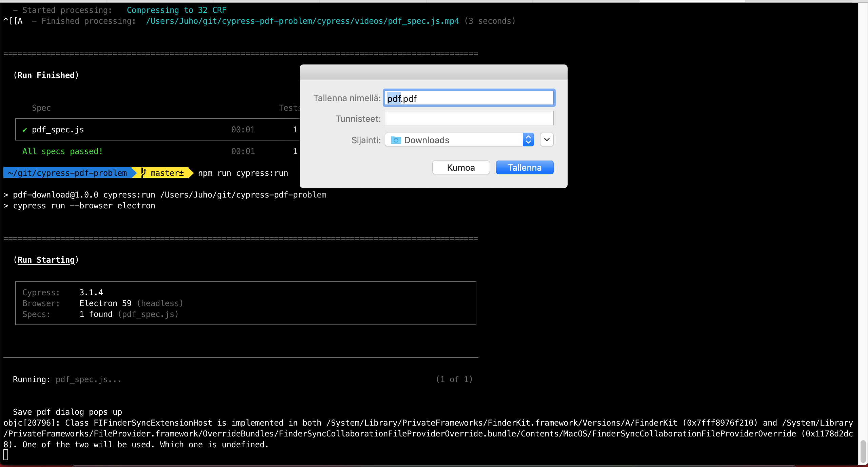Click the pdf_spec.js.mp4 video file path
This screenshot has height=467, width=868.
tap(302, 21)
